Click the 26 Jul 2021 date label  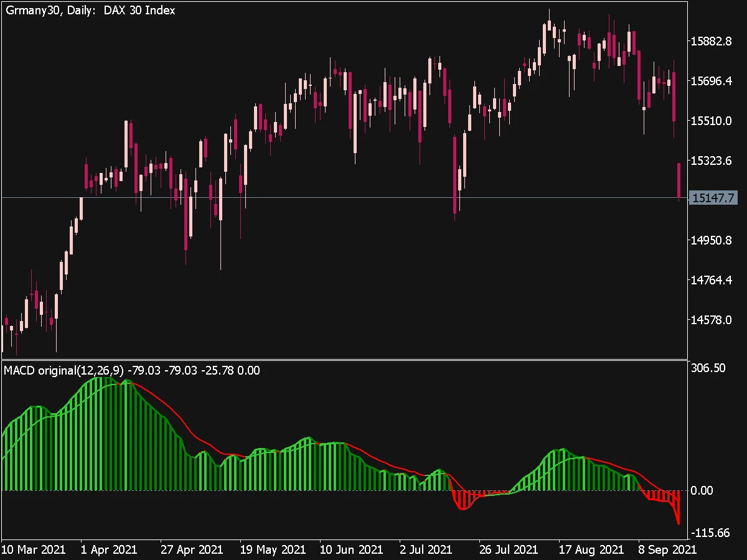pyautogui.click(x=510, y=550)
